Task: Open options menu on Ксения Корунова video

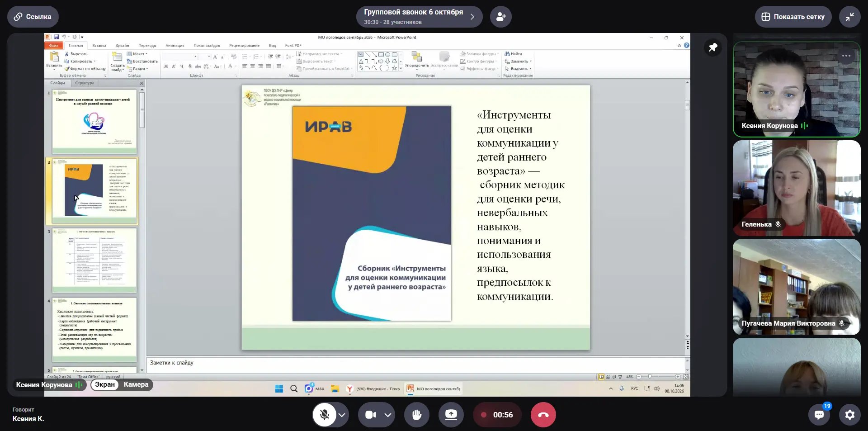Action: (x=846, y=56)
